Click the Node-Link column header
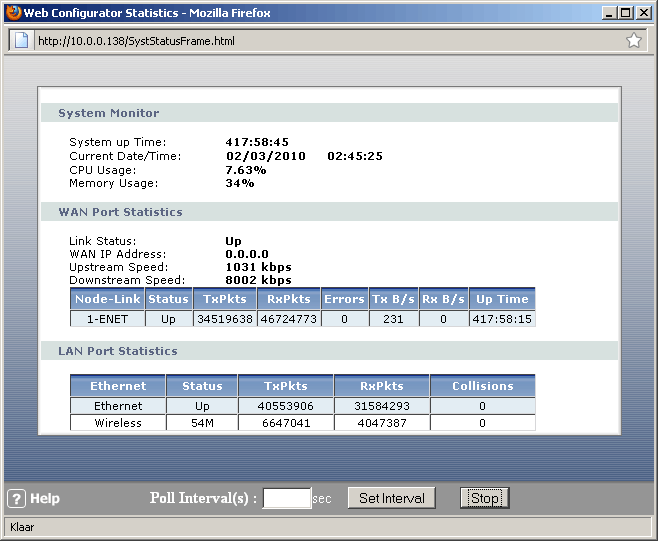 (x=107, y=299)
